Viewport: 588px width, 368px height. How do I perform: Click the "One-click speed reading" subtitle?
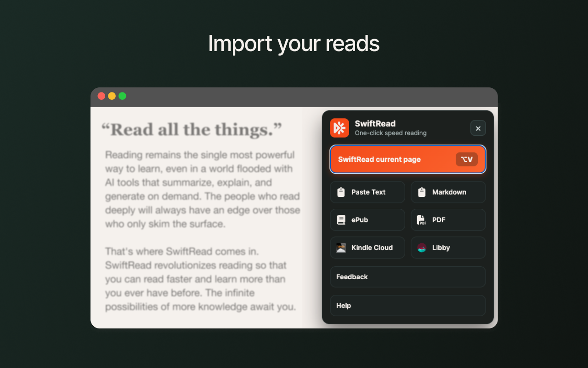click(390, 133)
